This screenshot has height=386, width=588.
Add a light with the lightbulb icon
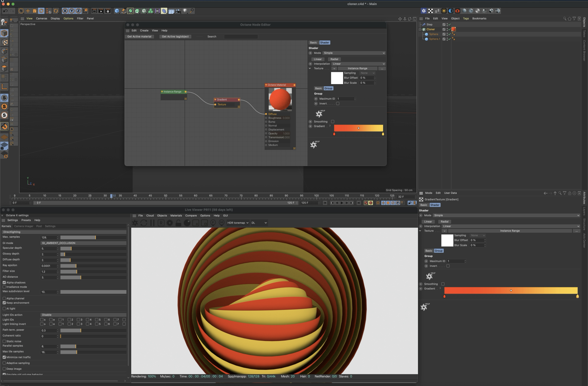185,11
